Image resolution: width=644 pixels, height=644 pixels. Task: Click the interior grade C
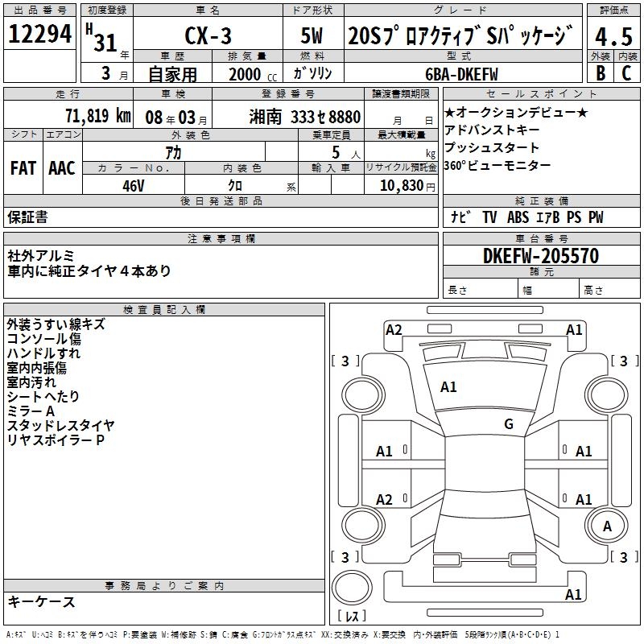coord(627,73)
